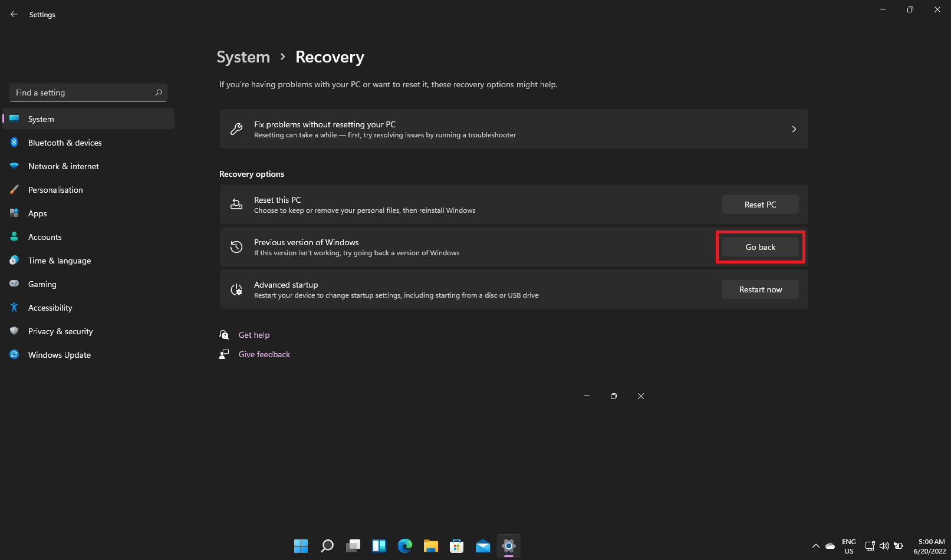Click the network tray icon
The height and width of the screenshot is (560, 951).
coord(870,546)
